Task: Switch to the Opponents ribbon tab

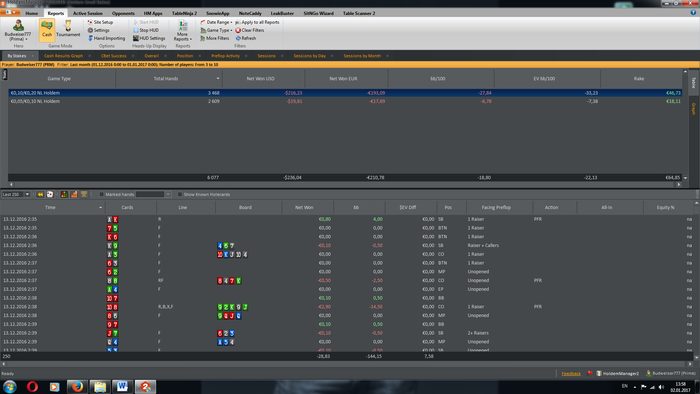Action: coord(123,13)
